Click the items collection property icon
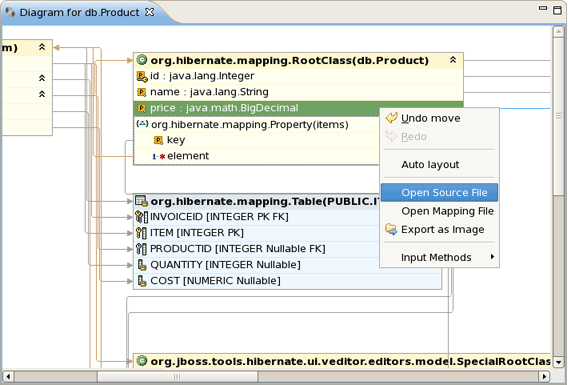The height and width of the screenshot is (385, 568). 142,124
